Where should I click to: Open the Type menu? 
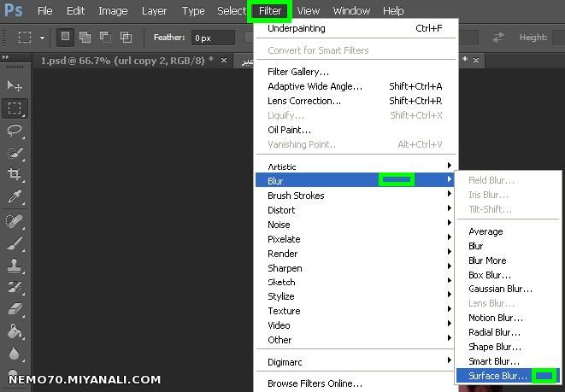193,11
